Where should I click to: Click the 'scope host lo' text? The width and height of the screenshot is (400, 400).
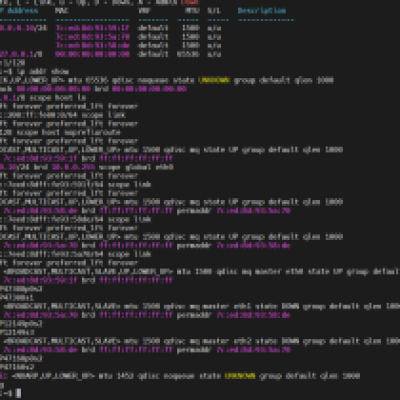[x=57, y=98]
